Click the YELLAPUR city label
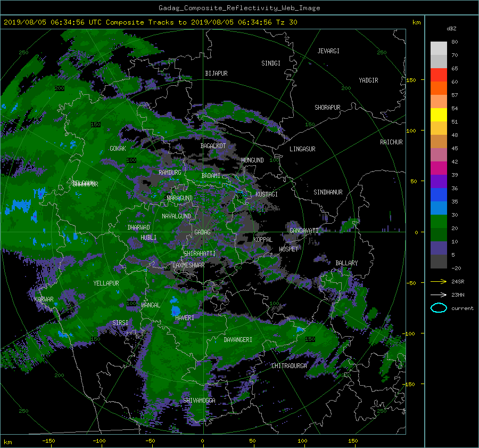Viewport: 479px width, 448px height. 106,283
